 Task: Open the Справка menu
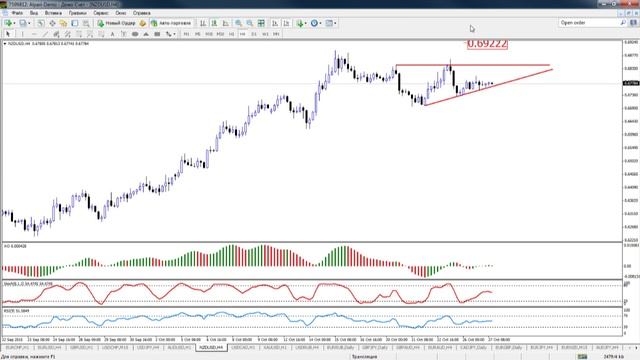point(142,13)
